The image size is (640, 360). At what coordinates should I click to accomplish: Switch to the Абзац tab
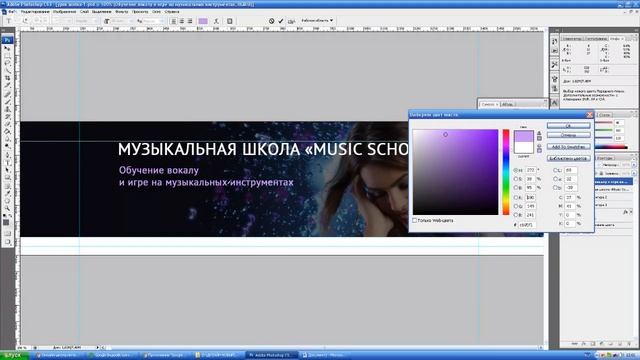click(x=507, y=104)
